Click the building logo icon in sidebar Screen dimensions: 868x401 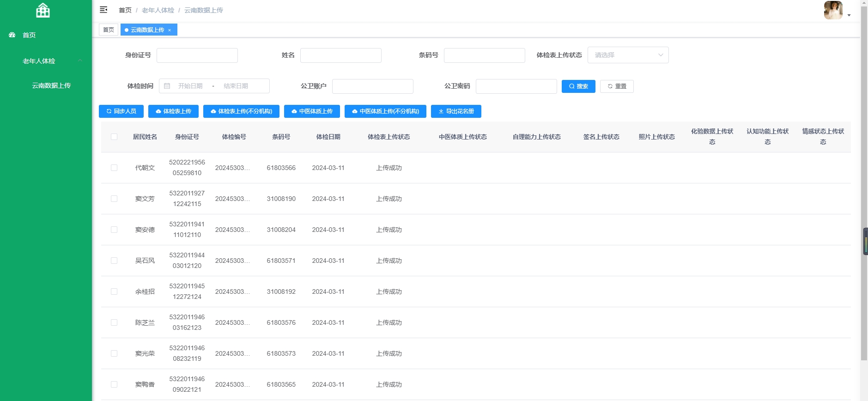click(43, 10)
